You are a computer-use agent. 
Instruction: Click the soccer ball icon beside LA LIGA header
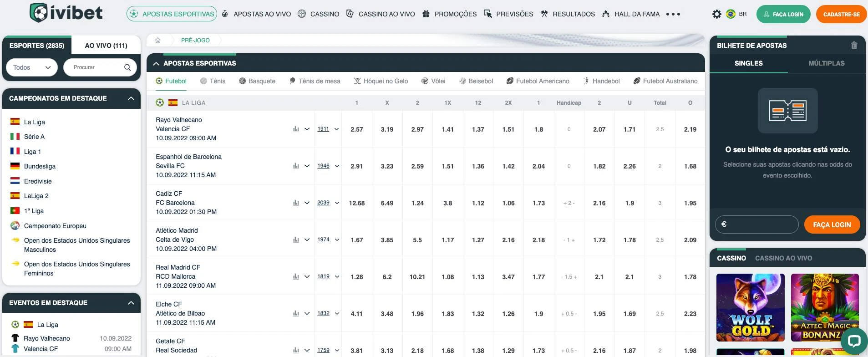pos(160,103)
